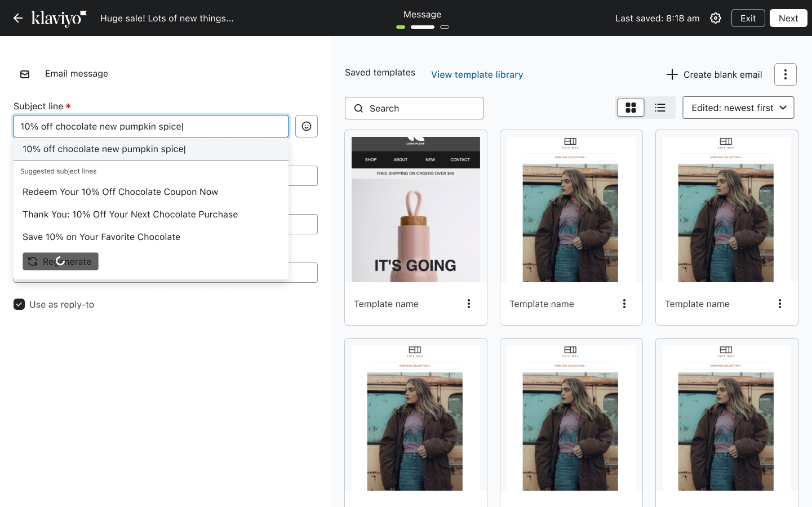Open the saved templates more options menu

(785, 74)
